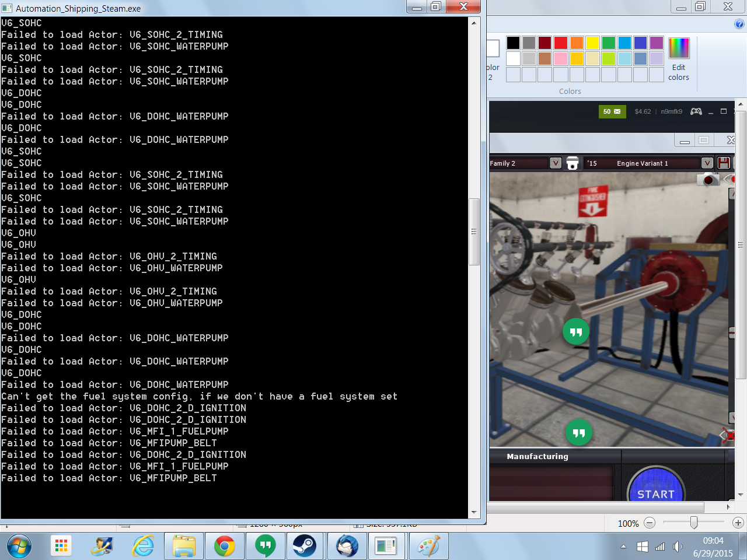The width and height of the screenshot is (747, 560).
Task: Open the Family 2 dropdown arrow
Action: pos(556,163)
